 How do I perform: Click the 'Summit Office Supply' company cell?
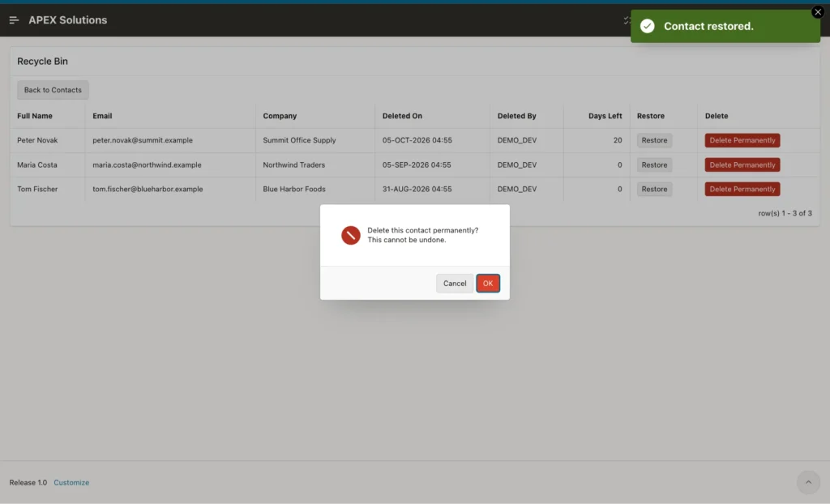(299, 140)
